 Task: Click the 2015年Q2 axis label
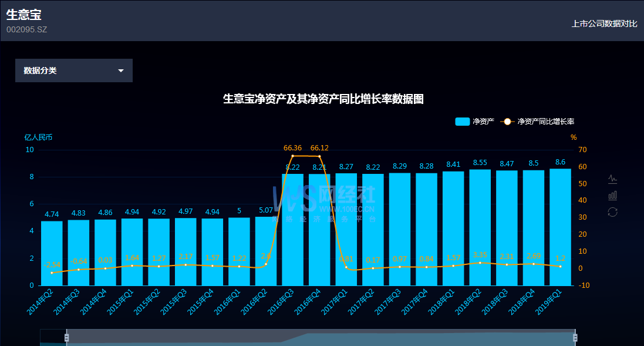[147, 302]
